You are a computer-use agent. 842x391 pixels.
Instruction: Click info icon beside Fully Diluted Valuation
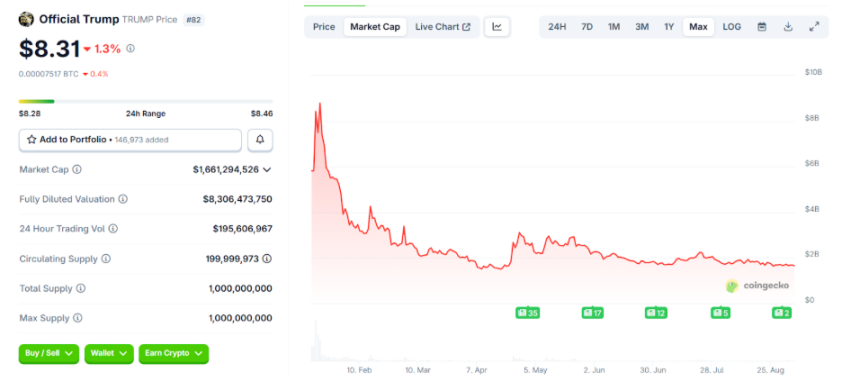(x=123, y=199)
